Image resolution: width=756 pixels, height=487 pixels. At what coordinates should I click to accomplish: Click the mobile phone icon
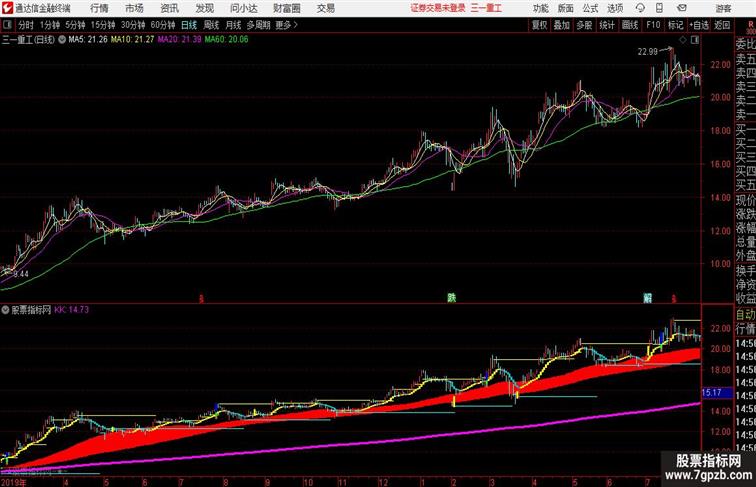(660, 8)
